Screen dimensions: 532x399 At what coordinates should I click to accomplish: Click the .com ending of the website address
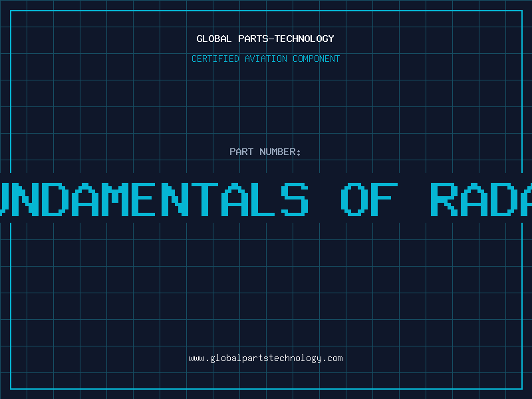click(333, 358)
